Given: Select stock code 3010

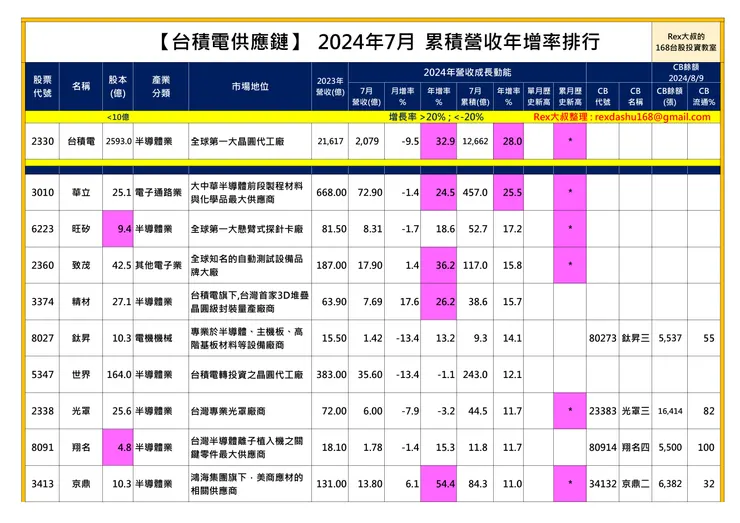Looking at the screenshot, I should coord(42,193).
